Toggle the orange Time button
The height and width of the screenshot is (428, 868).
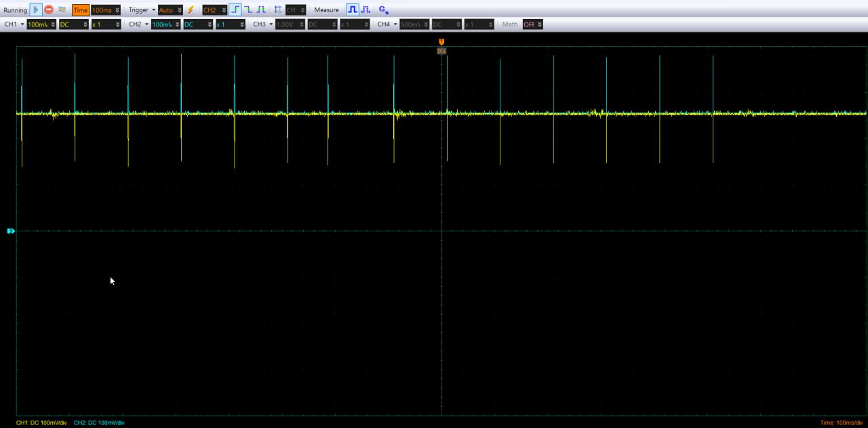[x=81, y=10]
